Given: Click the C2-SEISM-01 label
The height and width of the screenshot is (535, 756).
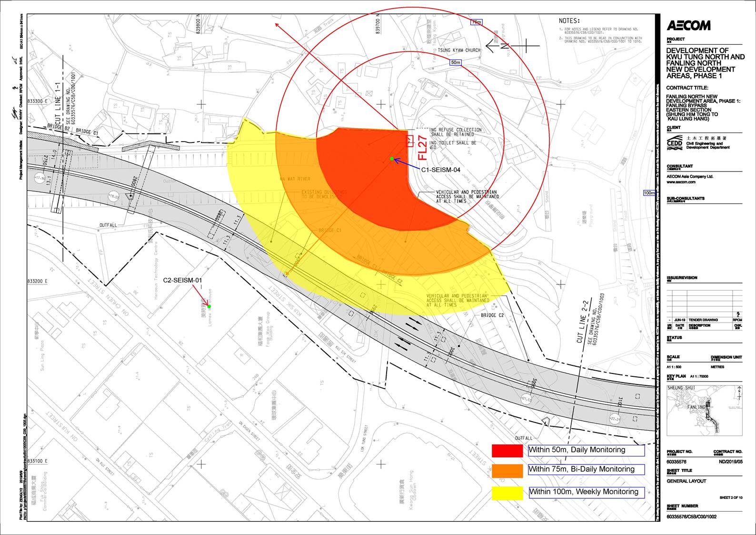Looking at the screenshot, I should [182, 280].
